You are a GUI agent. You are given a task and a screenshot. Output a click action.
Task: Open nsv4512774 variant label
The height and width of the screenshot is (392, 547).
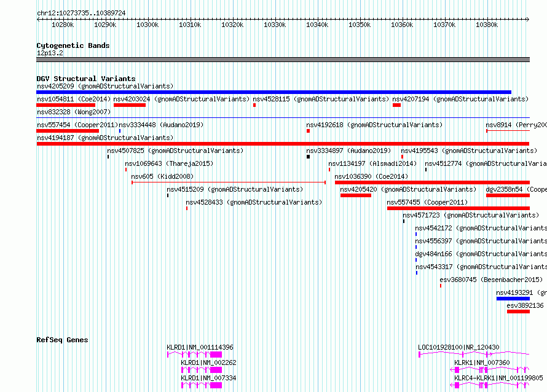pos(486,163)
